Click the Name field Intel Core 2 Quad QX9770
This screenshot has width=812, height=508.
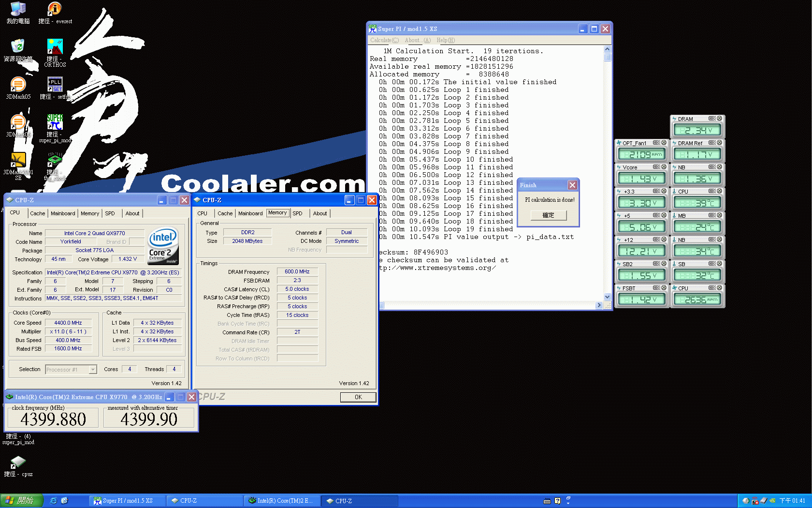95,233
